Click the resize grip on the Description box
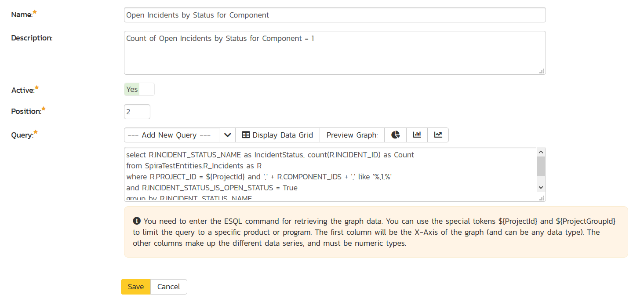Screen dimensions: 644x302 (x=542, y=71)
